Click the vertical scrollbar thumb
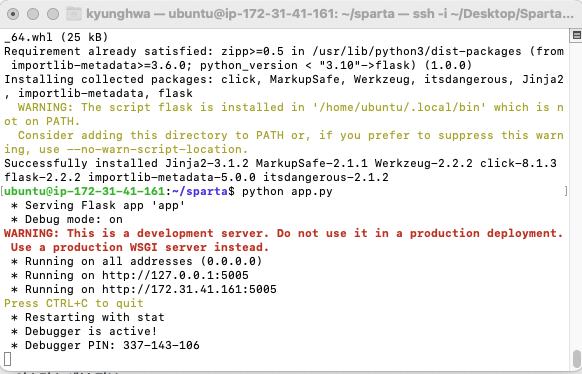Viewport: 582px width, 374px height. coord(576,359)
